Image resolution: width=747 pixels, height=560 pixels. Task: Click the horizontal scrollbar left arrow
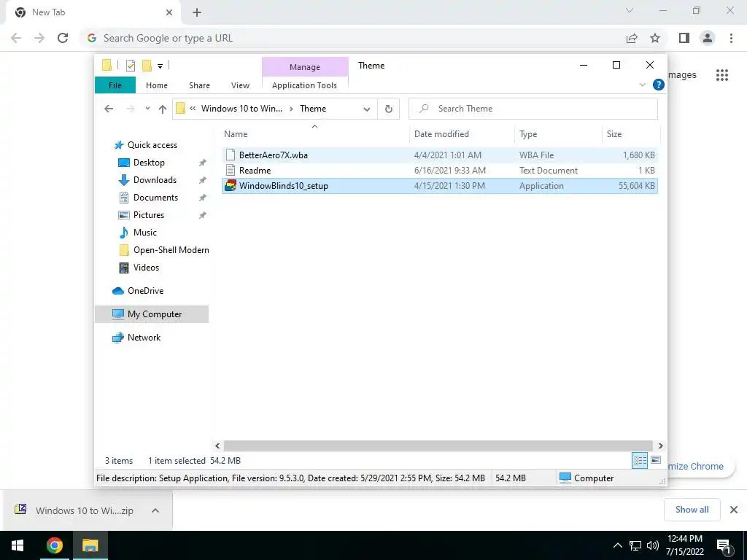point(217,446)
